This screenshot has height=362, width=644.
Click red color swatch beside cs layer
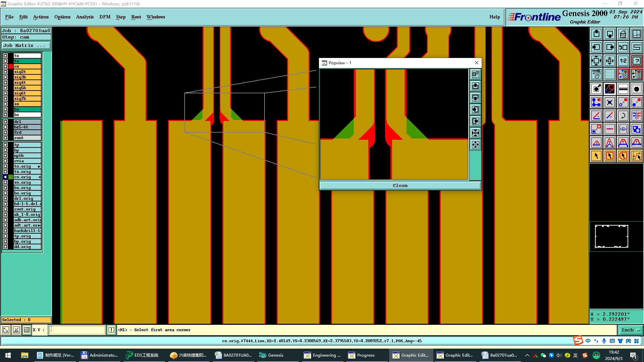(11, 66)
